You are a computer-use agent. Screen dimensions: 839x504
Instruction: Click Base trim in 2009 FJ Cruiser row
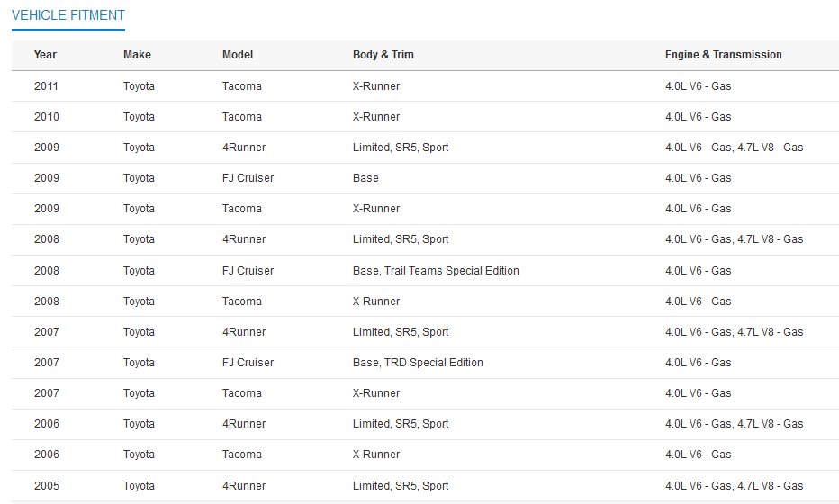(365, 178)
